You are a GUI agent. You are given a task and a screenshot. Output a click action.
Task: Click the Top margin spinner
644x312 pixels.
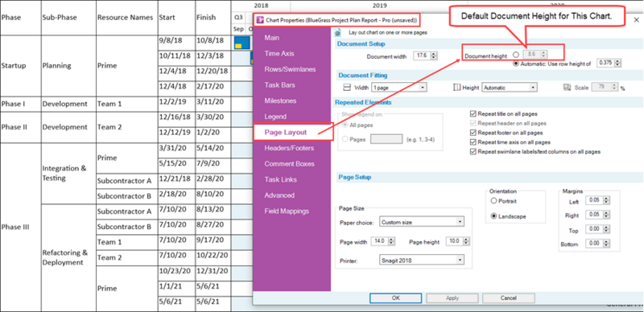607,230
